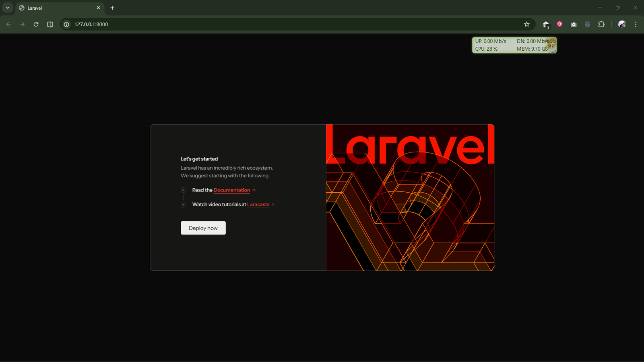Click the Laravel logo artwork
This screenshot has width=644, height=362.
[410, 197]
